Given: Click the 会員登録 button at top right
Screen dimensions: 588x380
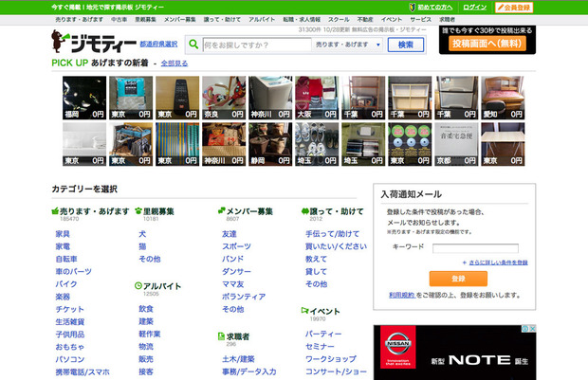Looking at the screenshot, I should (513, 7).
